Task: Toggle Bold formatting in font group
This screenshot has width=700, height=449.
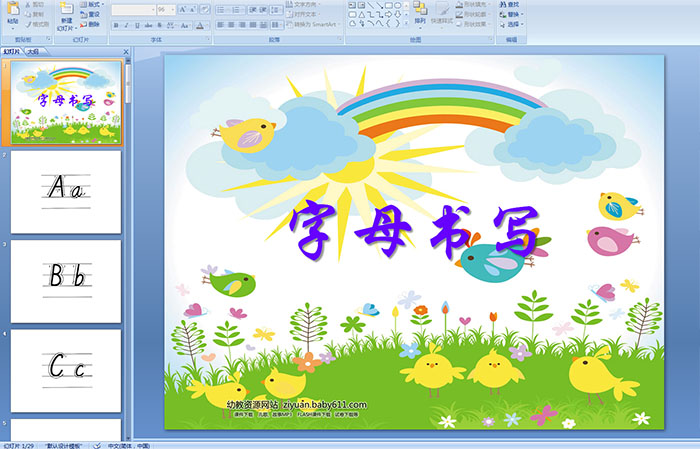Action: click(115, 24)
